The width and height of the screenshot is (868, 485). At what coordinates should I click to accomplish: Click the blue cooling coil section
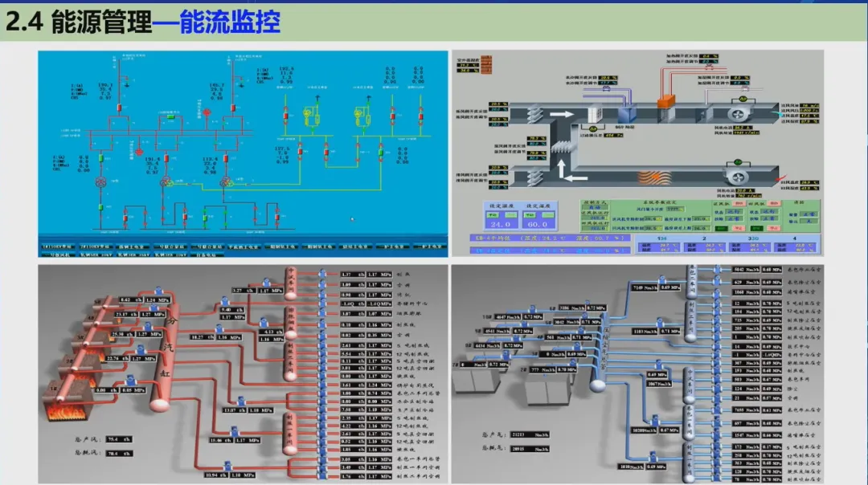point(627,114)
